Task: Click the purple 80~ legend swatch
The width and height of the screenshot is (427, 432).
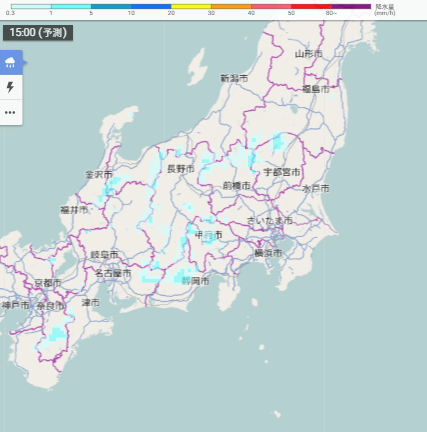Action: 351,6
